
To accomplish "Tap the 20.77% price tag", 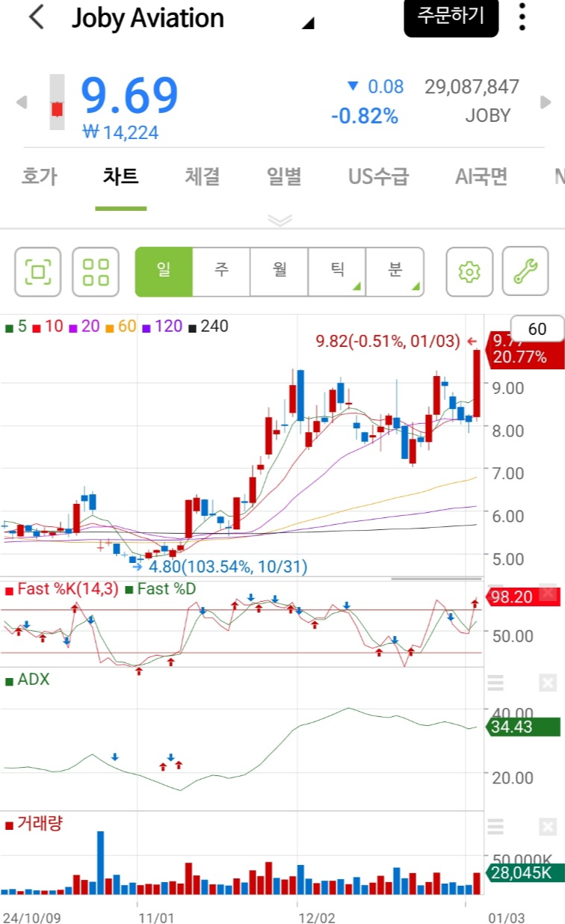I will [525, 357].
